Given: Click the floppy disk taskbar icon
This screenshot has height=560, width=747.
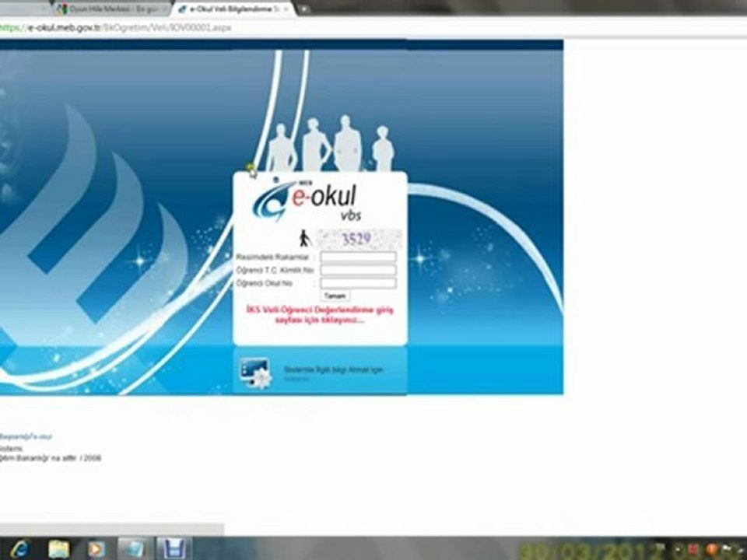Looking at the screenshot, I should click(174, 548).
